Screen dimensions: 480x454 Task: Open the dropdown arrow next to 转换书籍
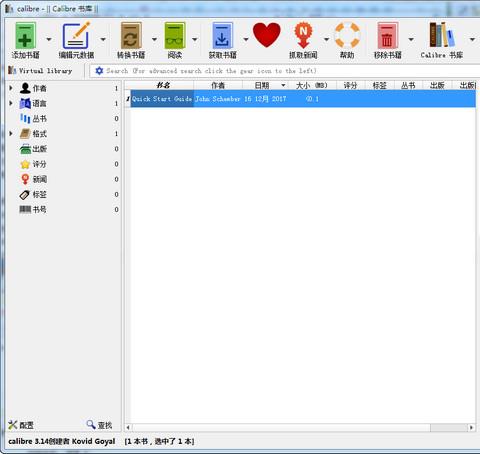(154, 39)
